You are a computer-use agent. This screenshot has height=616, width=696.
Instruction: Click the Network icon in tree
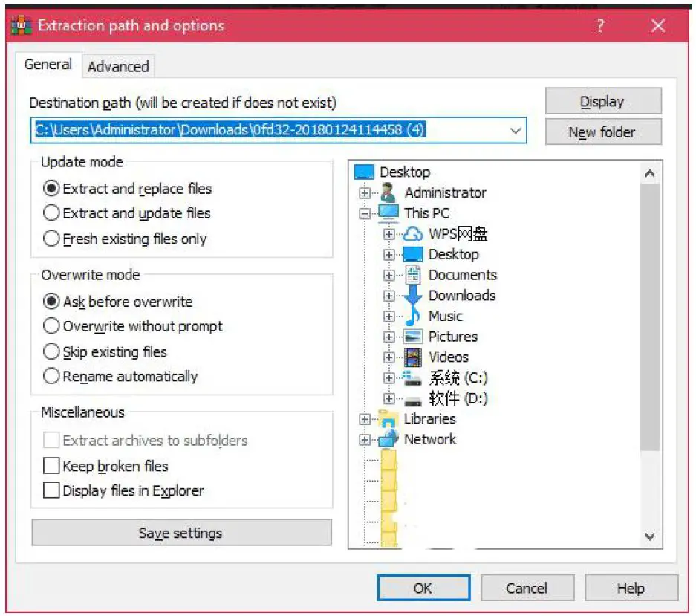coord(388,439)
